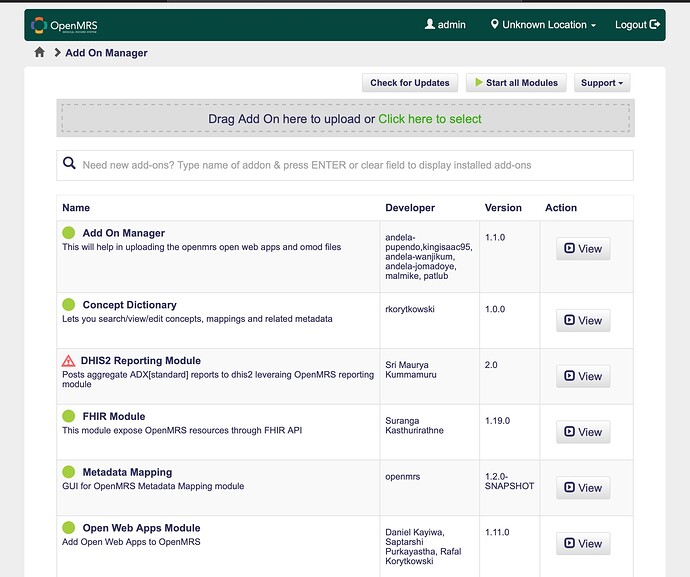
Task: Click the OpenMRS logo
Action: click(x=64, y=25)
